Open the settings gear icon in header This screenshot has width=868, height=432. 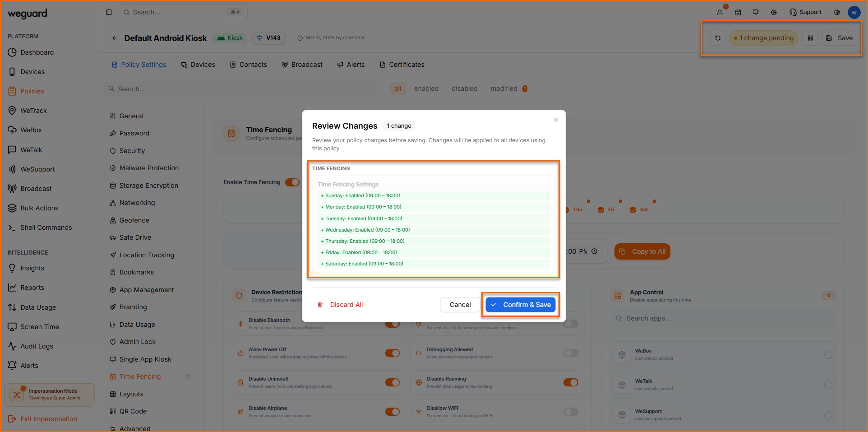point(774,12)
